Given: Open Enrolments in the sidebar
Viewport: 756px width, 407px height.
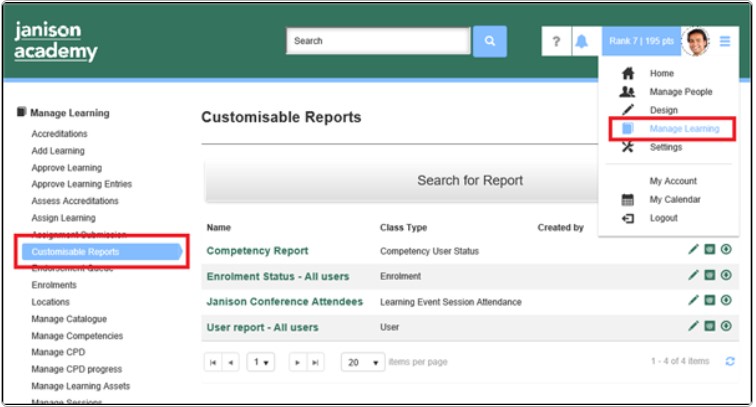Looking at the screenshot, I should 54,285.
